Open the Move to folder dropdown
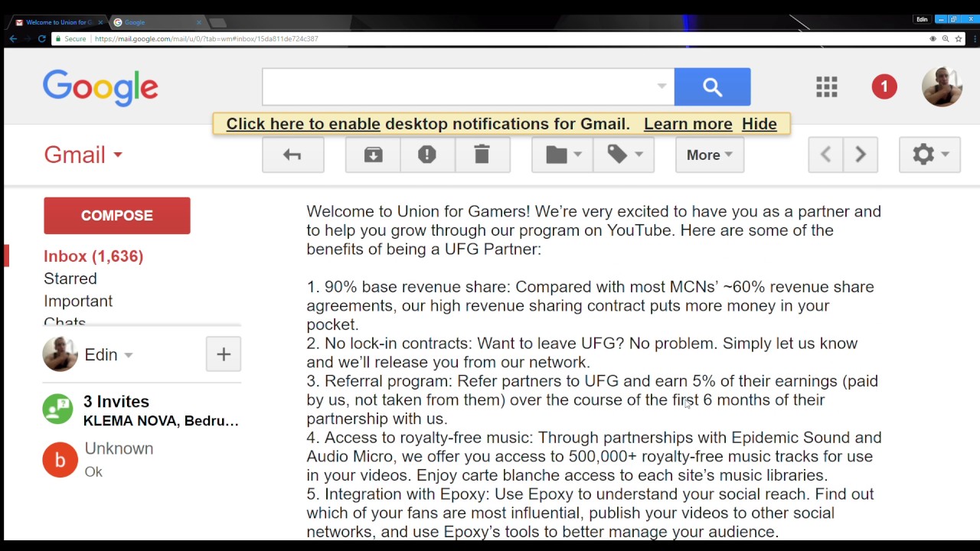Screen dimensions: 980x551 point(563,155)
